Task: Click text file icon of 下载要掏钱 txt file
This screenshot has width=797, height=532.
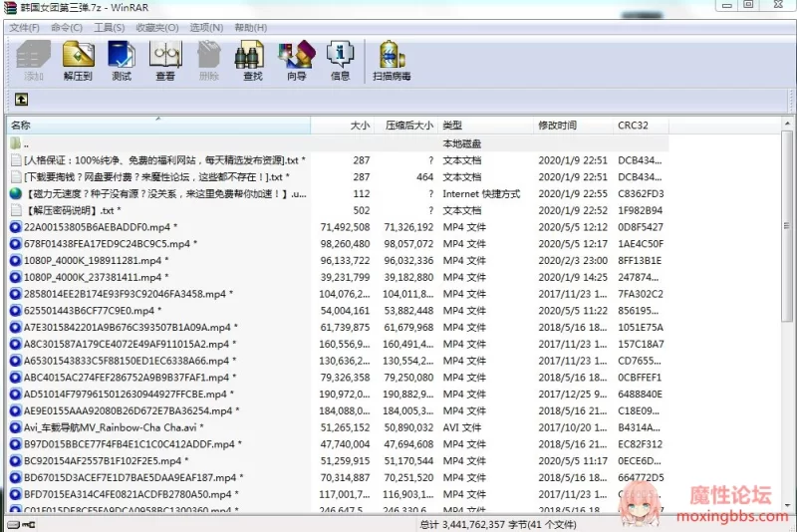Action: (16, 176)
